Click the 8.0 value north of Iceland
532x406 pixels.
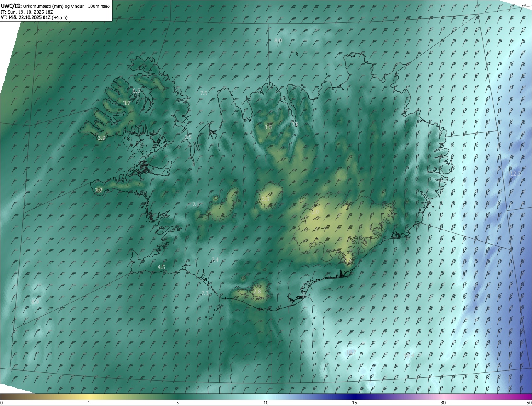pyautogui.click(x=278, y=40)
